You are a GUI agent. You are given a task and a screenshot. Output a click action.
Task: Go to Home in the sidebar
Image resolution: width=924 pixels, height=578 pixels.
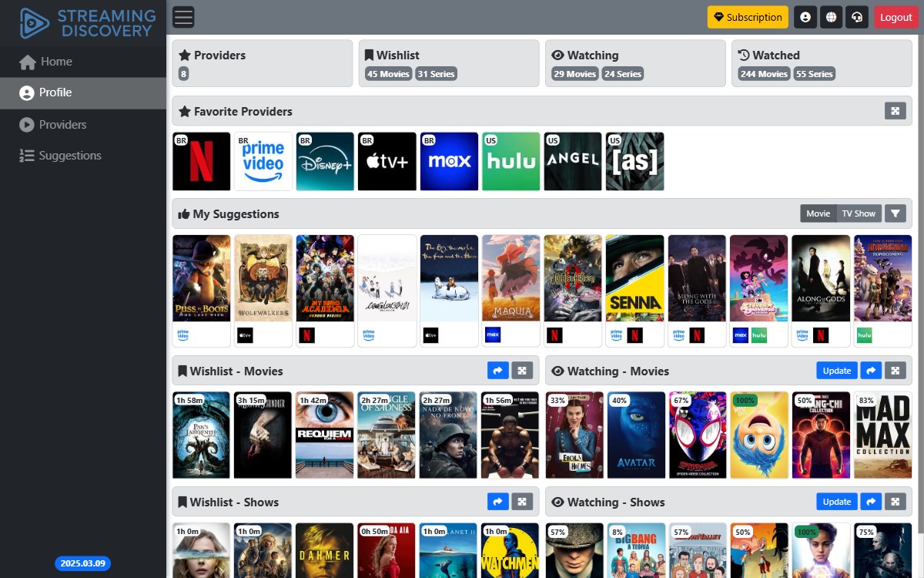point(83,62)
